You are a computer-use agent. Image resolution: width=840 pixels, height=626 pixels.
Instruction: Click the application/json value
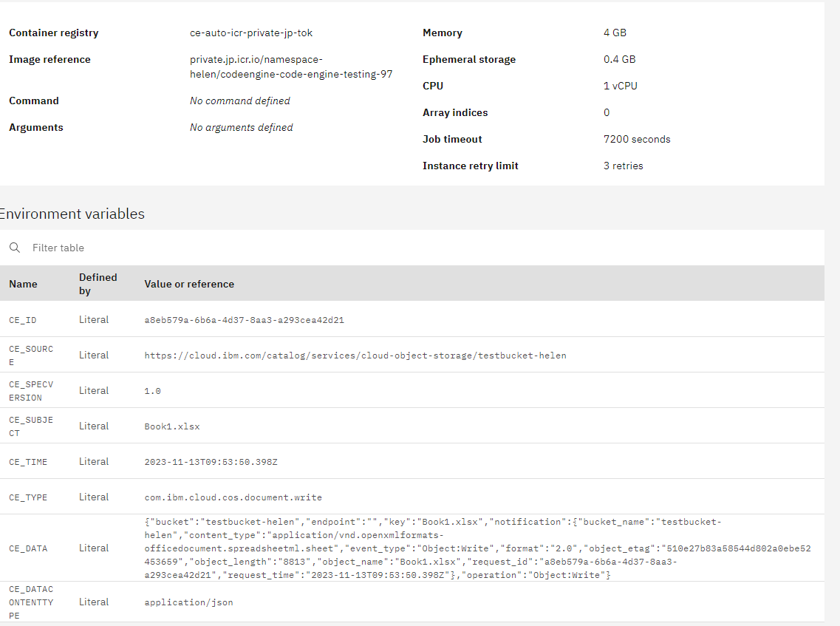188,602
